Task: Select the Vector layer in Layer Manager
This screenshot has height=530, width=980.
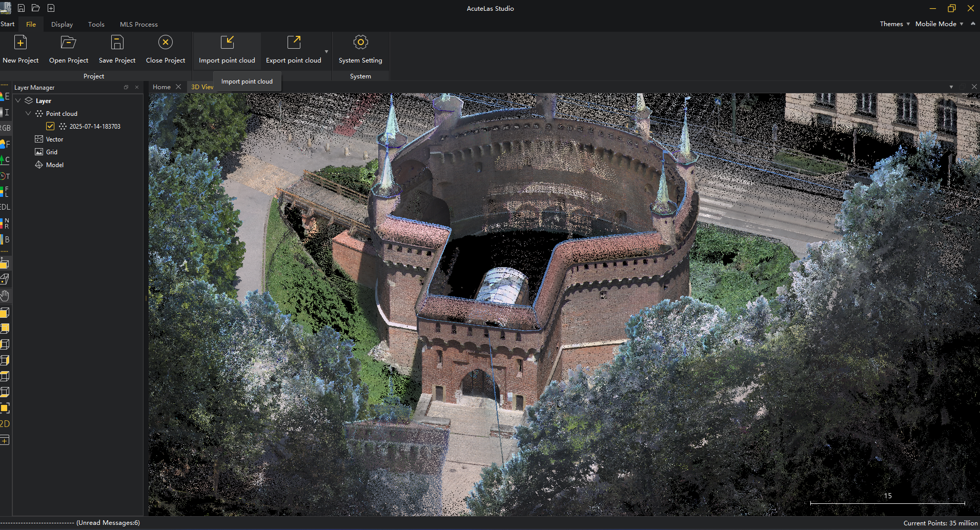Action: point(54,139)
